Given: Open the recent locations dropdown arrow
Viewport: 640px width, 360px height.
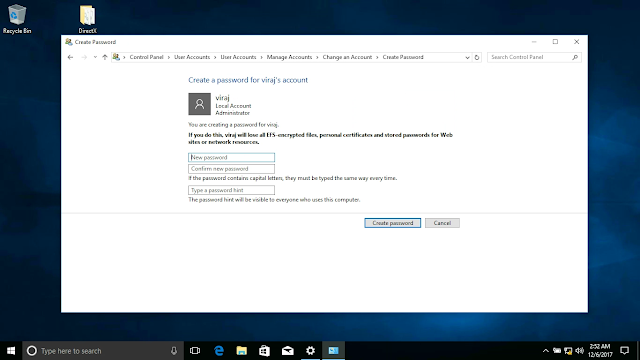Looking at the screenshot, I should [x=95, y=57].
